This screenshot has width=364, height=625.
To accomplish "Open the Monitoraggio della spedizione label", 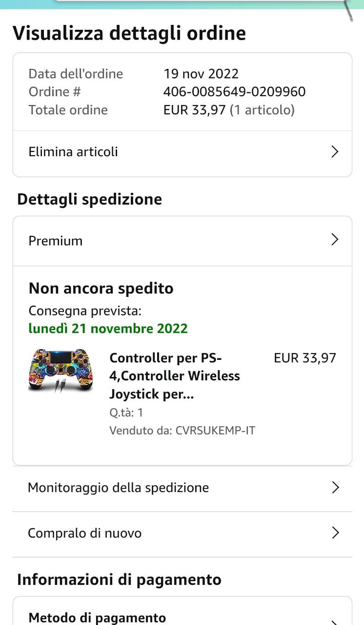I will 118,487.
